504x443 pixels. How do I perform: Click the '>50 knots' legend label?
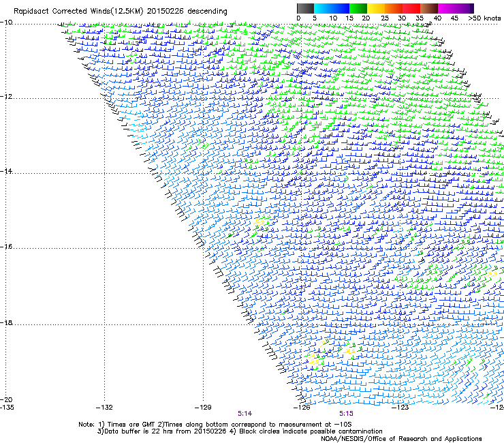coord(484,18)
